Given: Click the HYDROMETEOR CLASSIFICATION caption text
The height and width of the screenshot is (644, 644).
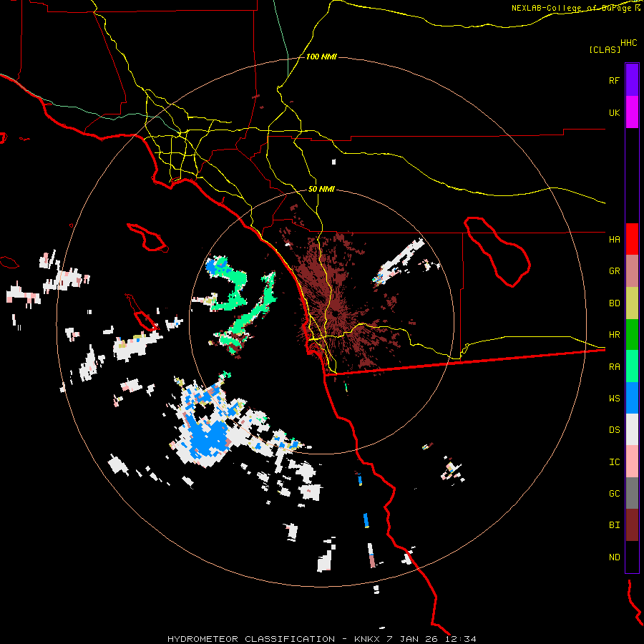Looking at the screenshot, I should (251, 639).
